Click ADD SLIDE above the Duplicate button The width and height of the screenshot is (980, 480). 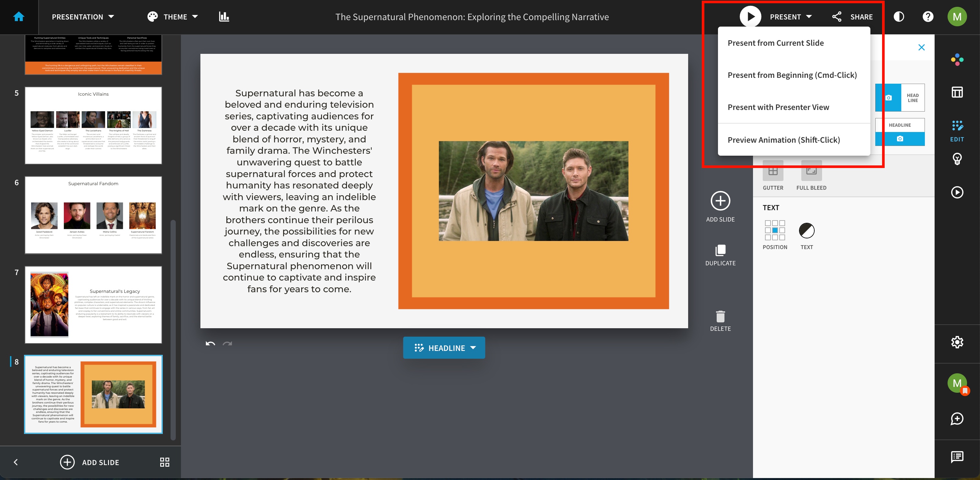720,207
